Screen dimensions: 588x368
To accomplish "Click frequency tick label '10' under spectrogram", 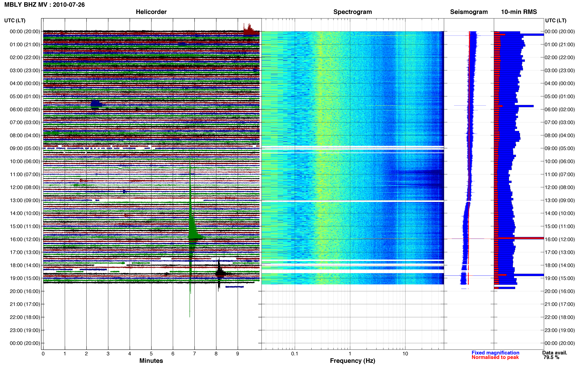I will pos(405,354).
